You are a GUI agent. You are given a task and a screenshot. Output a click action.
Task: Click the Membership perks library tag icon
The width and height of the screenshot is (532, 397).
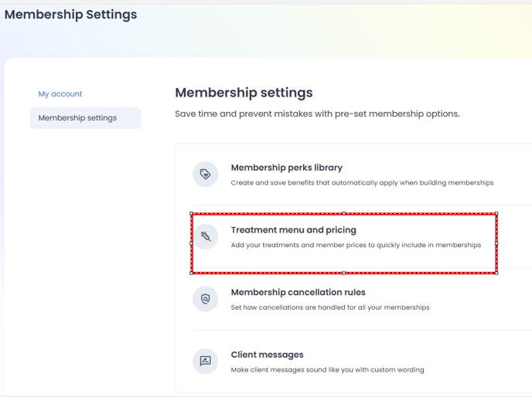click(x=205, y=175)
